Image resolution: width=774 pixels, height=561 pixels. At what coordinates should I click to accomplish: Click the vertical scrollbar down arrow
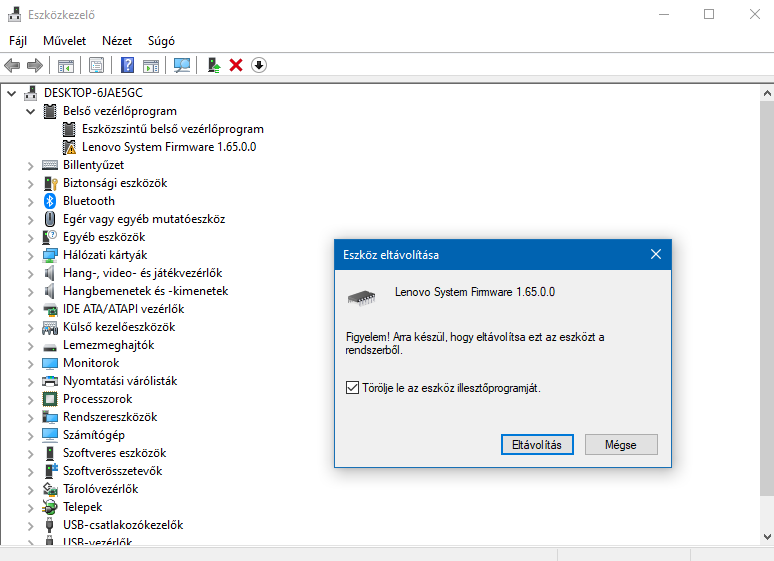tap(767, 537)
